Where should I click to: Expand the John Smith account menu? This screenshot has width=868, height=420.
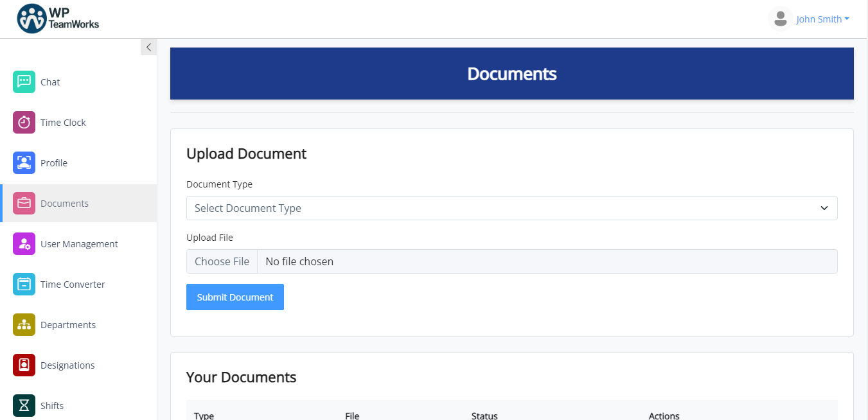822,19
